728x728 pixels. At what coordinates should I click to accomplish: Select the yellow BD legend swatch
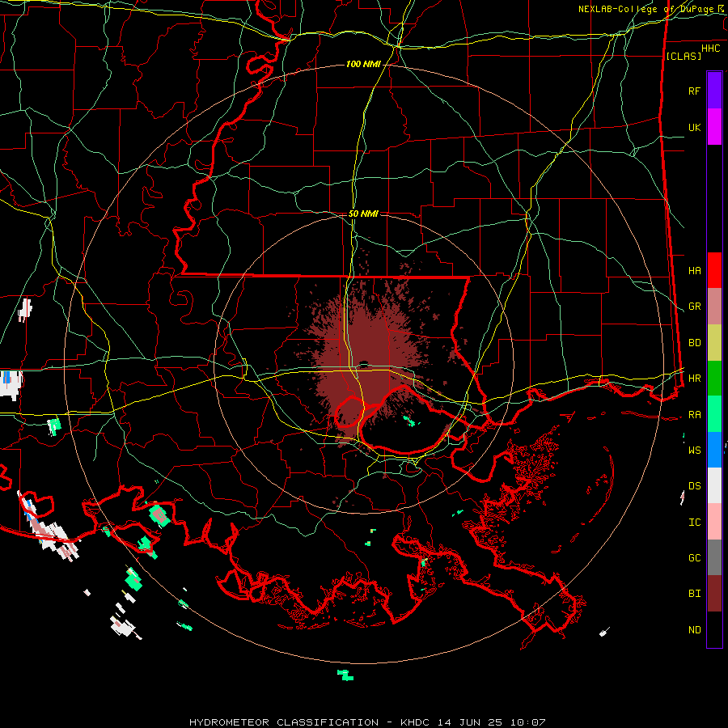click(x=714, y=343)
